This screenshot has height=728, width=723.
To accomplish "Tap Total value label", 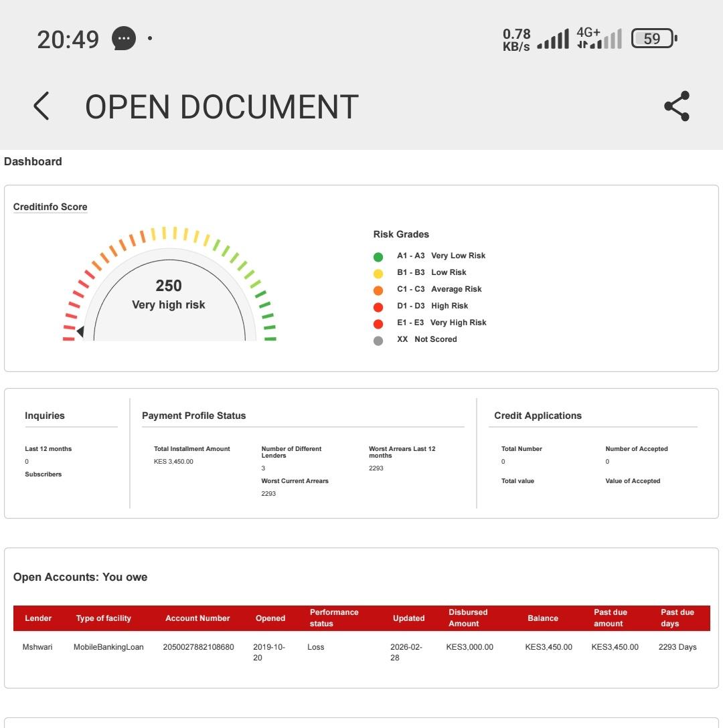I will click(517, 480).
